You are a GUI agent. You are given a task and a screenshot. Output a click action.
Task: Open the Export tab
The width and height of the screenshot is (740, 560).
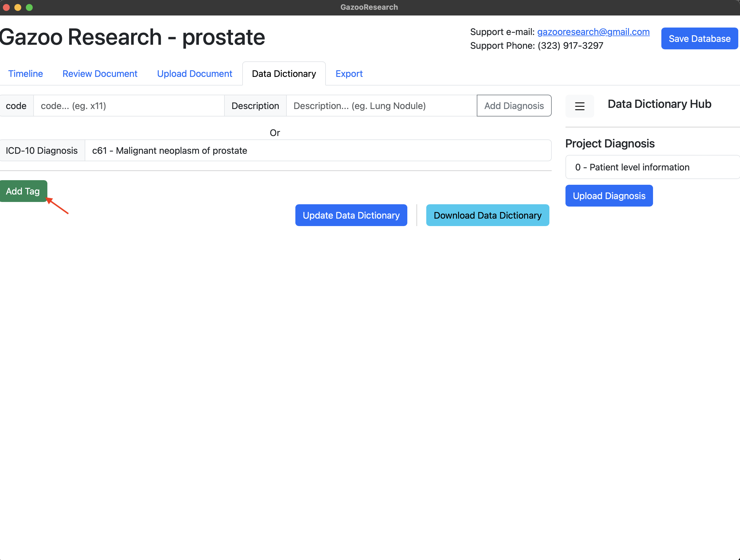click(x=349, y=73)
